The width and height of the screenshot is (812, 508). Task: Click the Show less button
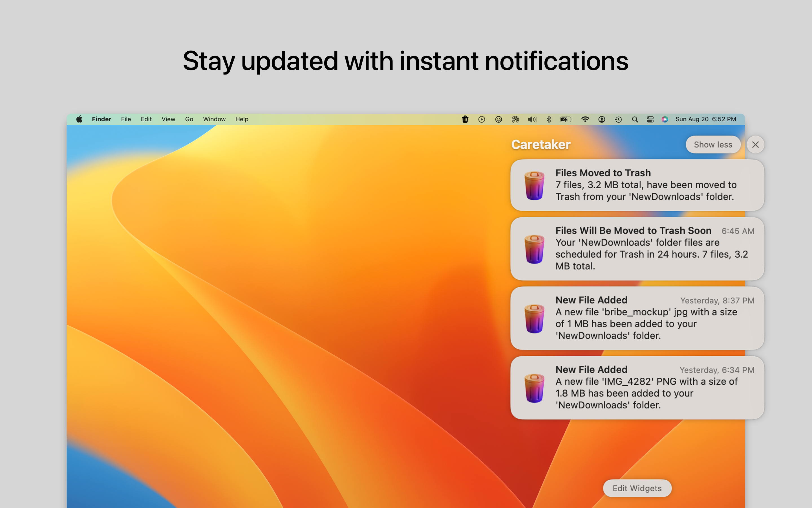713,144
